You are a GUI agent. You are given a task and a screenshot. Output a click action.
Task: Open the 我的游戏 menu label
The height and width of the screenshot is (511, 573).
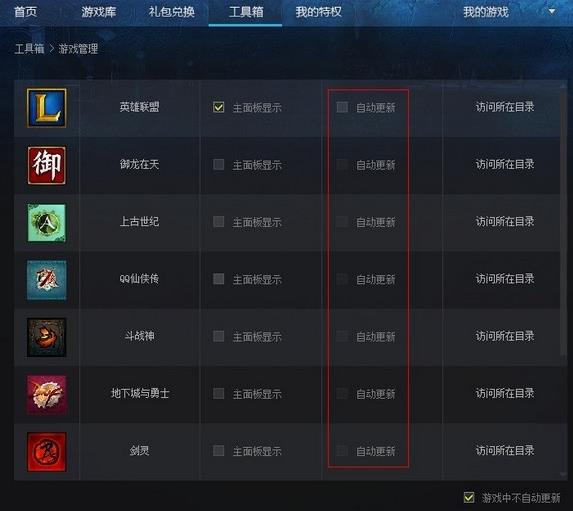486,12
